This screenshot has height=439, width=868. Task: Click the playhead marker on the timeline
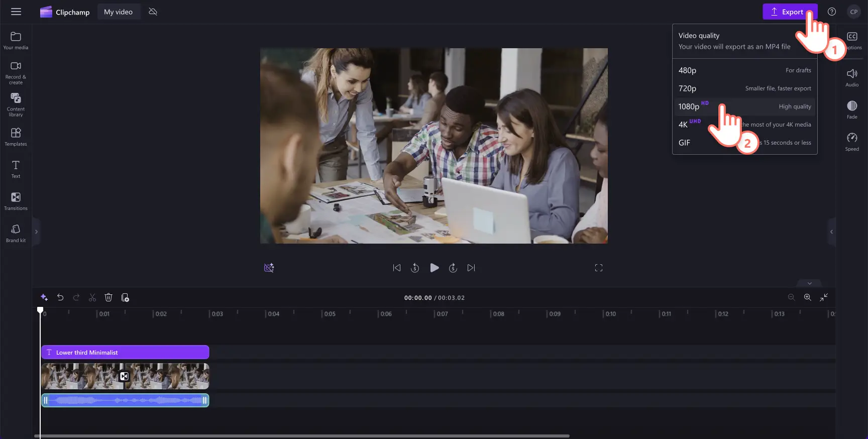40,310
